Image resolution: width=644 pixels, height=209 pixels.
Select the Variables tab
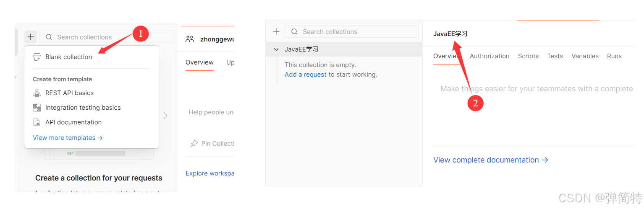585,56
